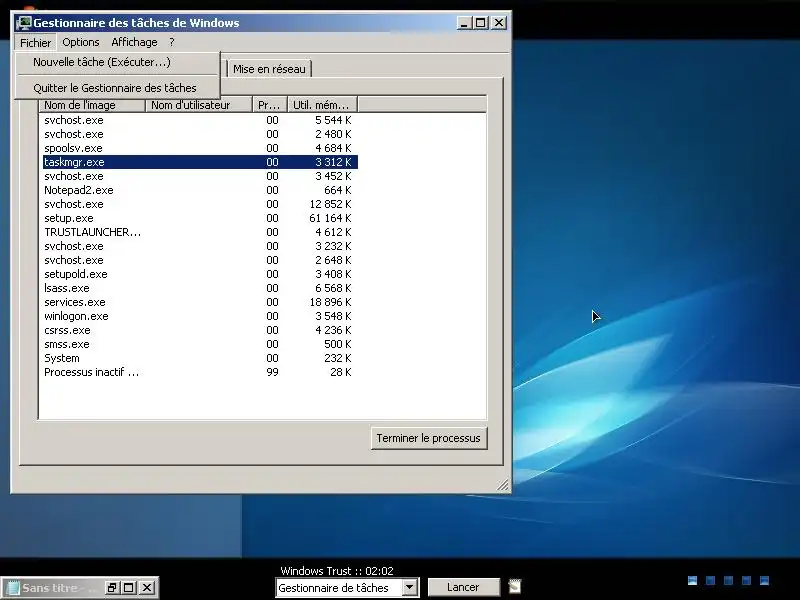The width and height of the screenshot is (800, 600).
Task: Choose Nouvelle tâche (Exécuter...)
Action: pos(118,62)
